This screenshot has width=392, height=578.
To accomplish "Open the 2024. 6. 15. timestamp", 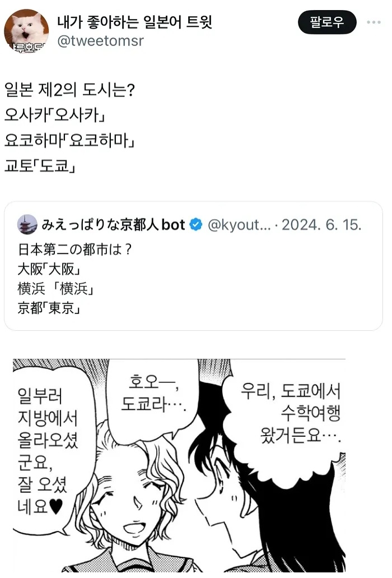I will [321, 224].
